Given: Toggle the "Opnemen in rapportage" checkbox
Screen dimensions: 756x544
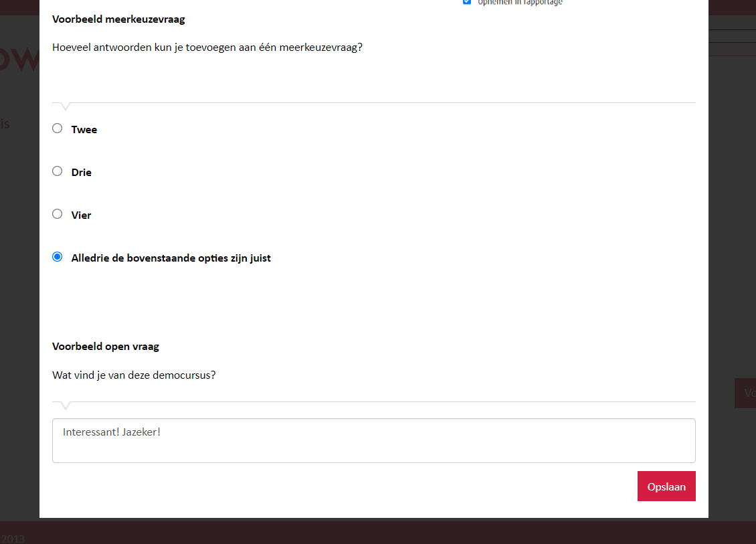Looking at the screenshot, I should 467,1.
